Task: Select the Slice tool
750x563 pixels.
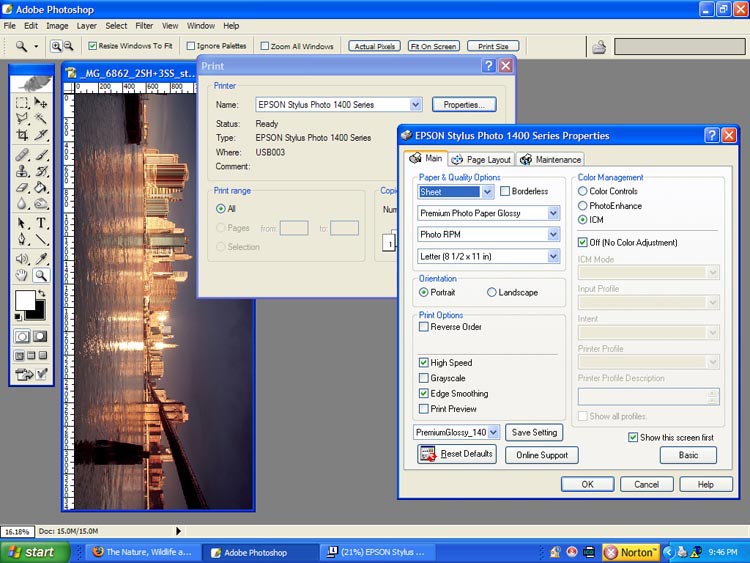Action: pos(41,135)
